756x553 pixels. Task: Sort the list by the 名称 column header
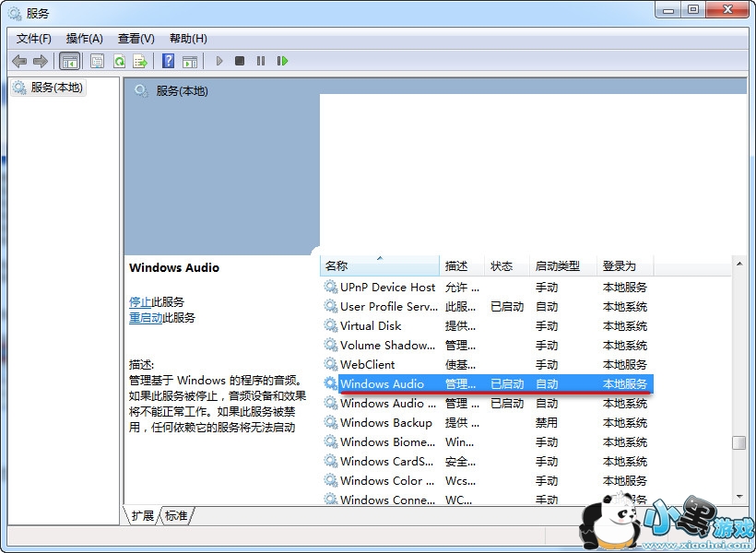(337, 265)
